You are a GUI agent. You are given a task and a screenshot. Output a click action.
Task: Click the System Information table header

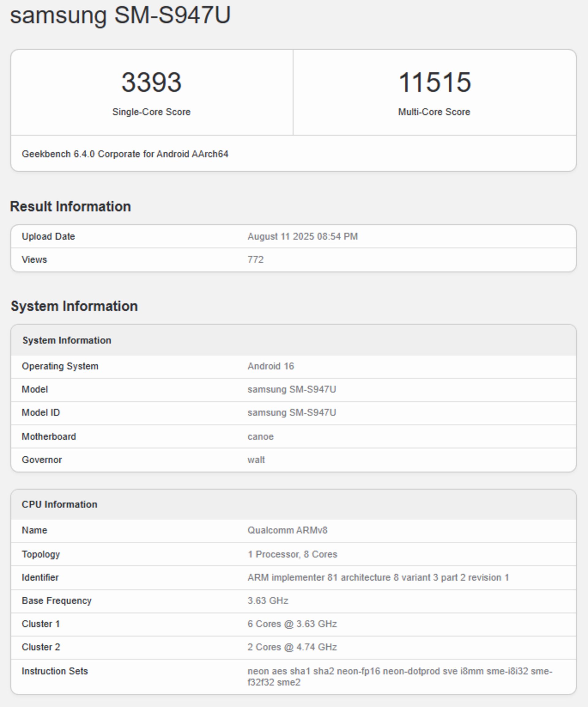pos(66,340)
